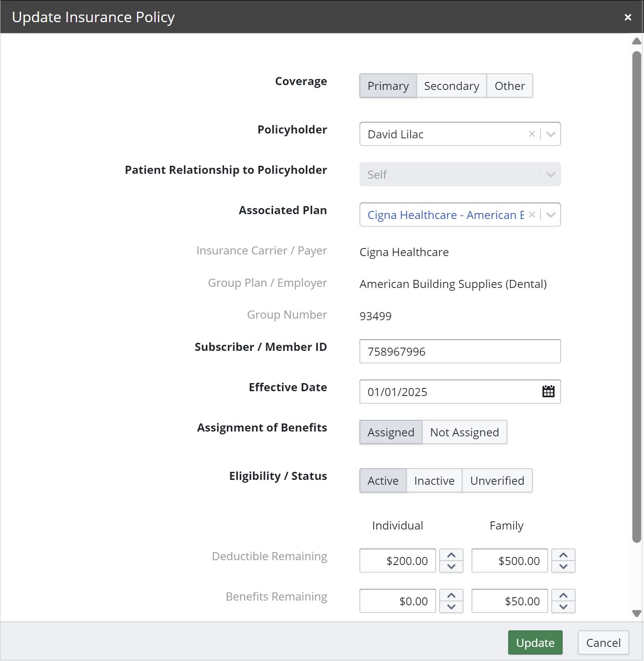Click the Cancel button

[603, 642]
